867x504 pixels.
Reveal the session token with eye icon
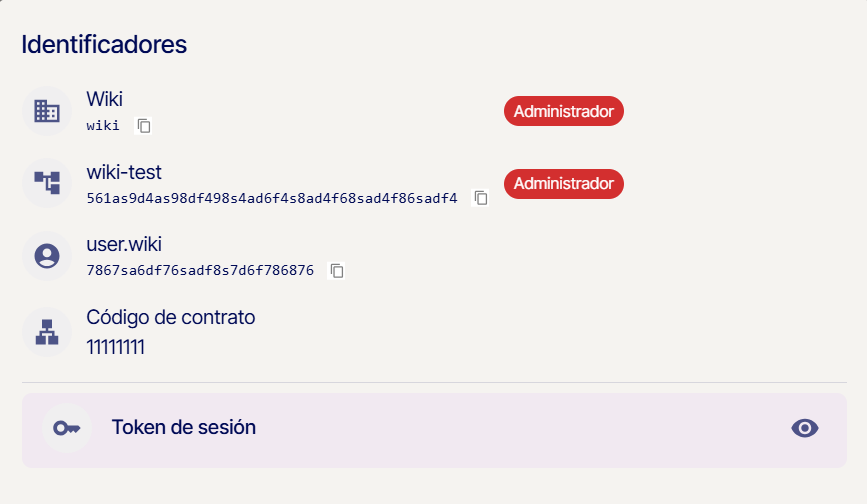[805, 428]
